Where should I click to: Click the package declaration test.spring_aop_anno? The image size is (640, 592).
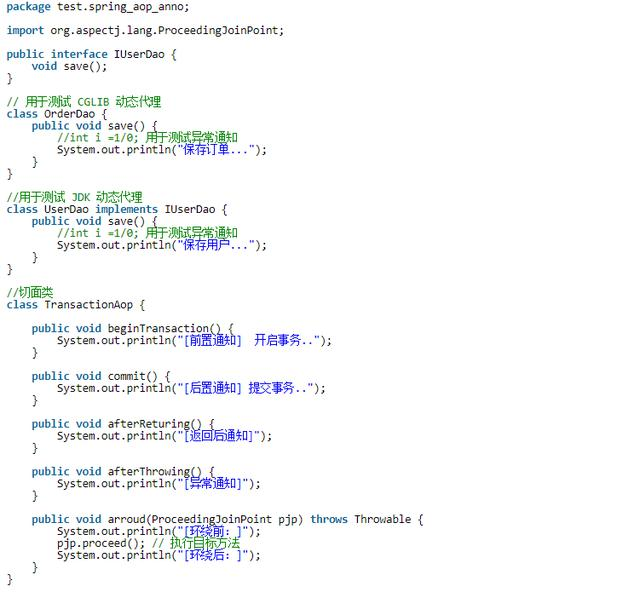click(x=98, y=7)
